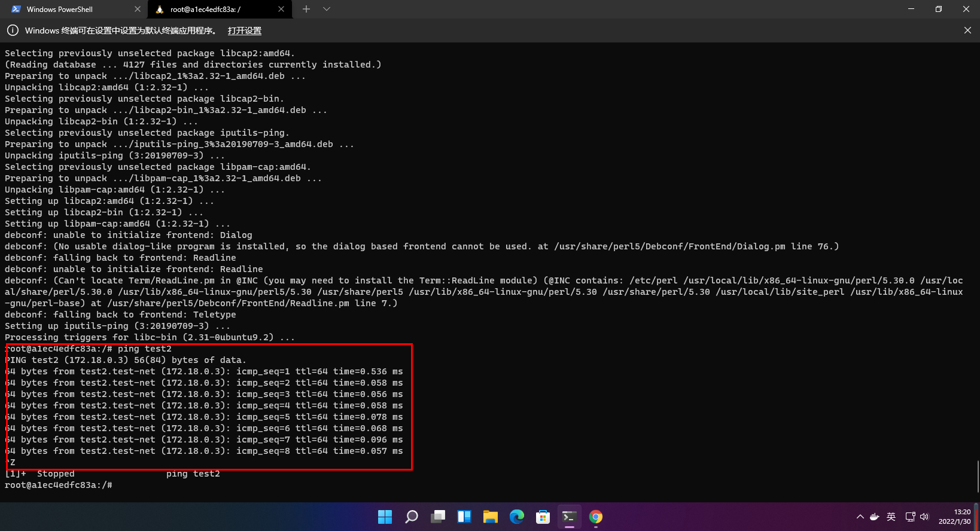Click the icmp_seq=1 ping reply line
The height and width of the screenshot is (531, 980).
pos(204,371)
